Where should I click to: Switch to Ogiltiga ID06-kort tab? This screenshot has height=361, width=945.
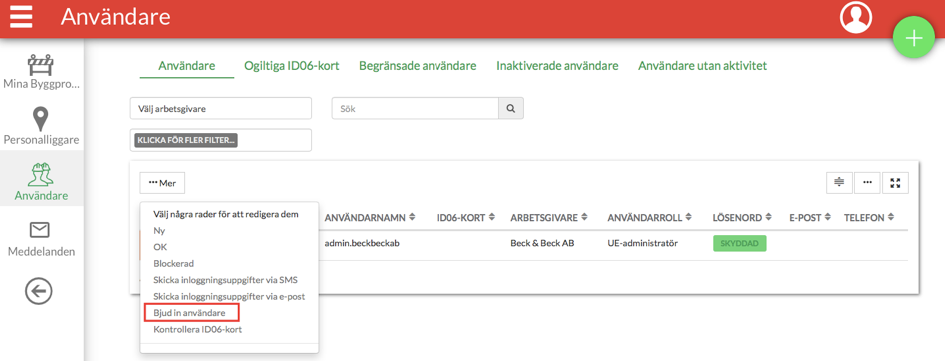tap(292, 66)
